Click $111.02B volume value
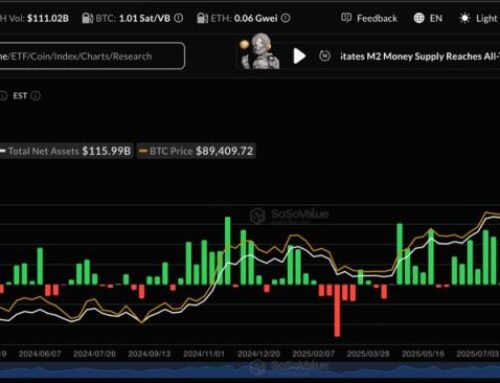 (x=48, y=18)
